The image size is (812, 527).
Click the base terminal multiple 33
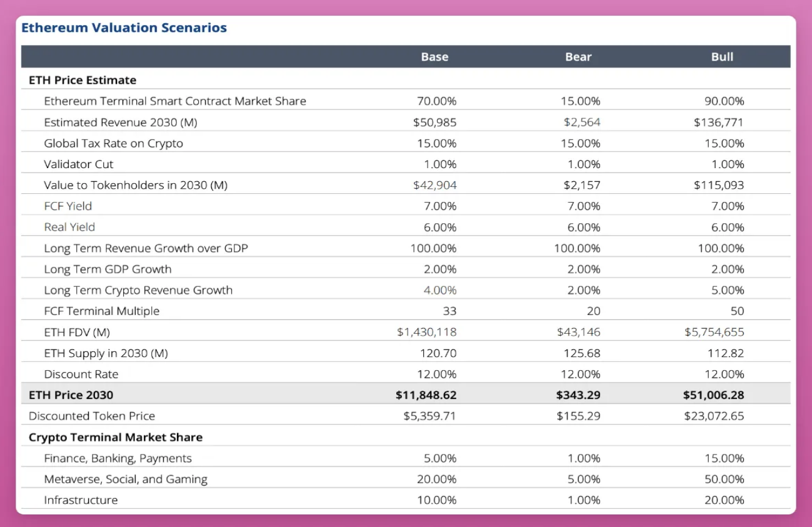pos(450,311)
